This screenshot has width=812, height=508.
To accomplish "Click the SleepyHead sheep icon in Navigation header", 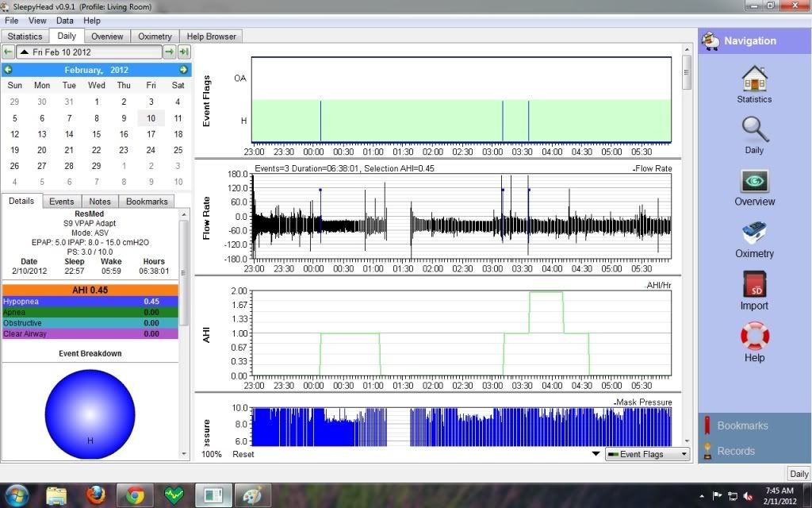I will 710,41.
